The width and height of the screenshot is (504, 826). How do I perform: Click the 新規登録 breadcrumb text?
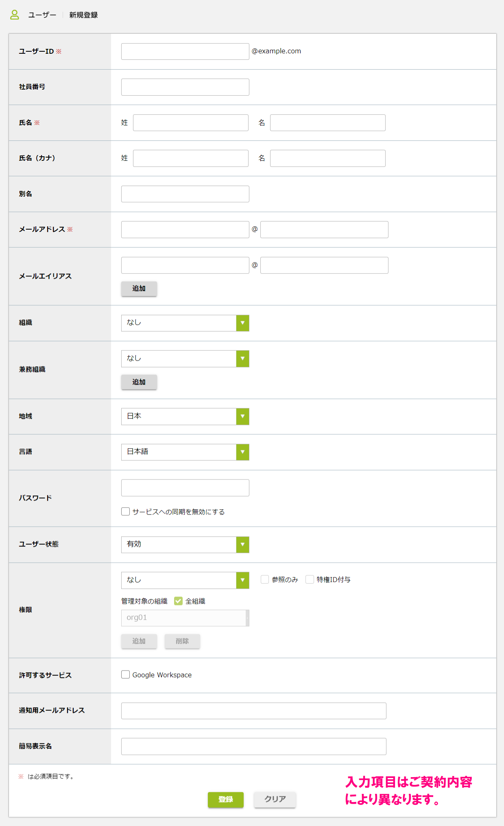[x=83, y=15]
